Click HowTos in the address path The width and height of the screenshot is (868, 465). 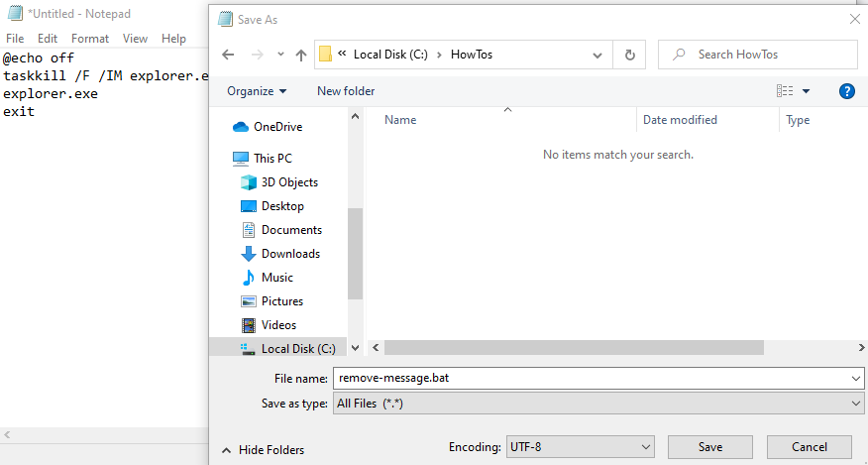click(471, 55)
